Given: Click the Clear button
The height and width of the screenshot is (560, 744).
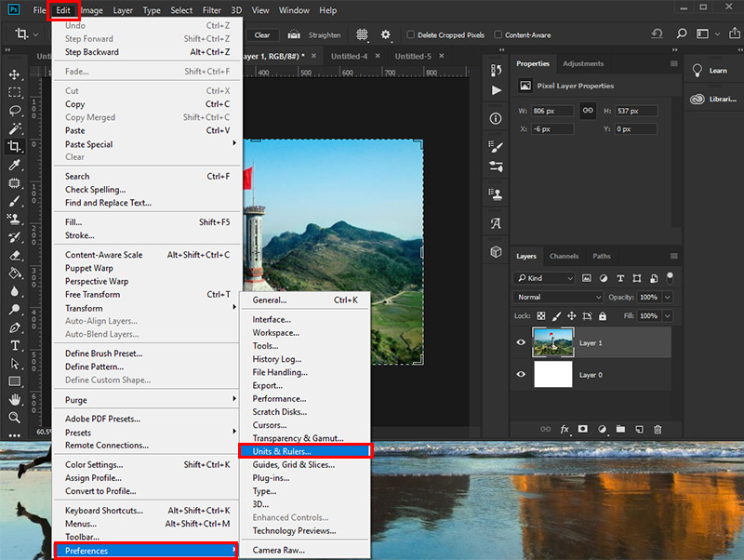Looking at the screenshot, I should click(x=262, y=35).
